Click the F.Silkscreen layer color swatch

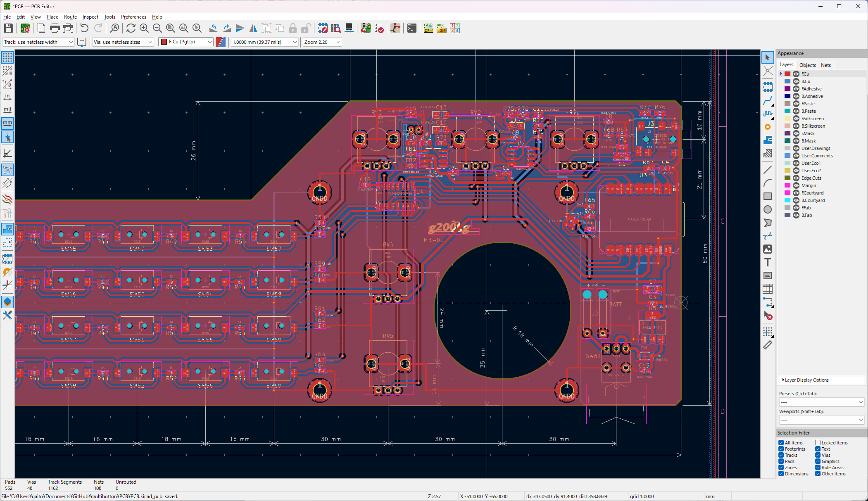click(x=787, y=119)
